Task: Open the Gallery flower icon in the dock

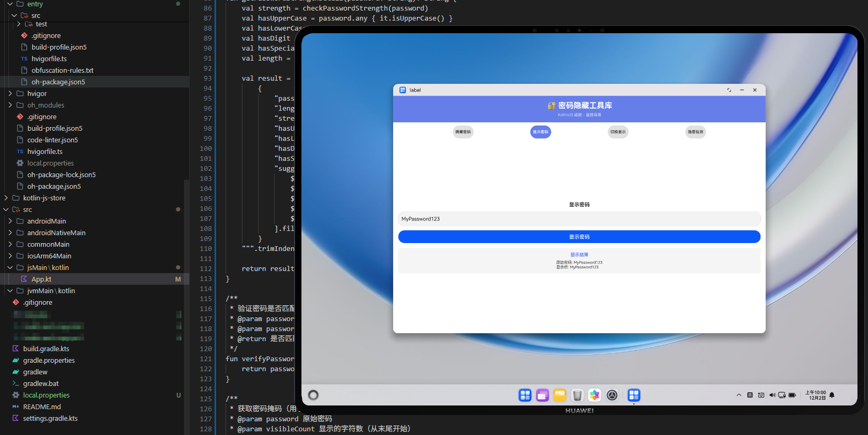Action: [x=594, y=395]
